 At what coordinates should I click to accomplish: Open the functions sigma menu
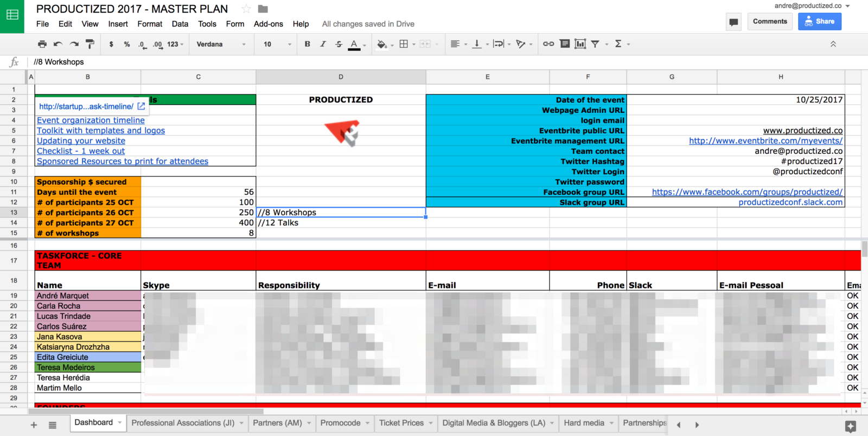618,44
